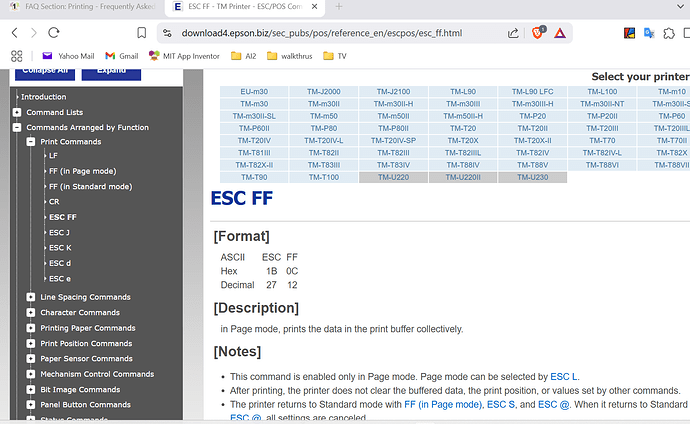Go forward in browser history

[34, 33]
